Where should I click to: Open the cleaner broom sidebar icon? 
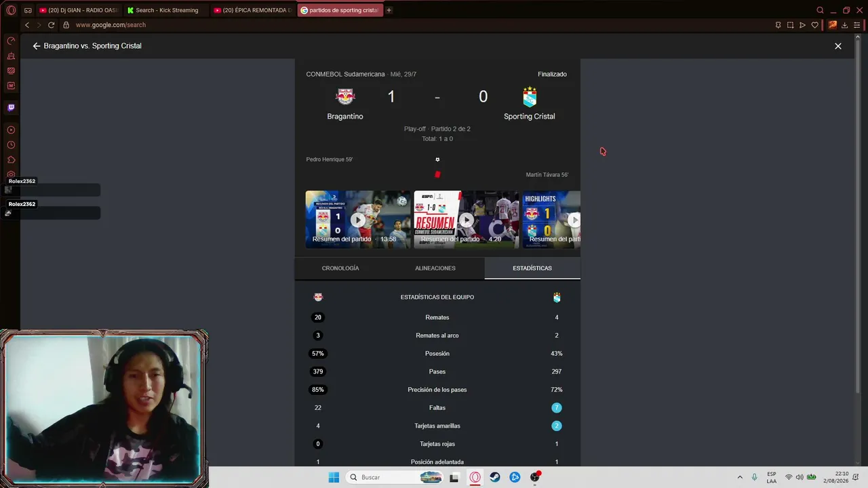click(x=11, y=56)
